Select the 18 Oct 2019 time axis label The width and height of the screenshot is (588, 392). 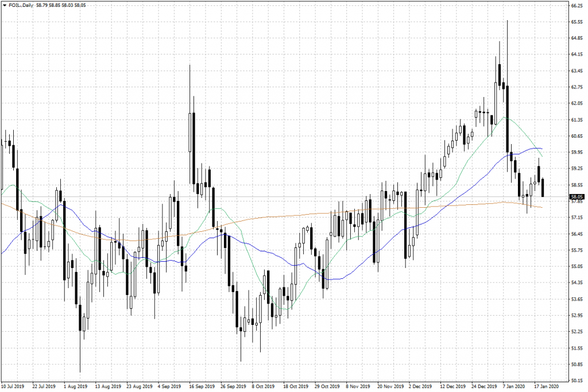296,386
